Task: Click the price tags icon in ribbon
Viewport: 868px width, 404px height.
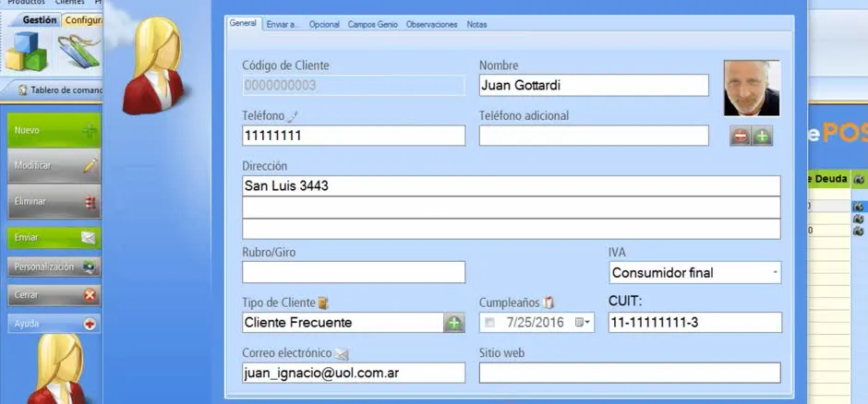Action: [79, 52]
